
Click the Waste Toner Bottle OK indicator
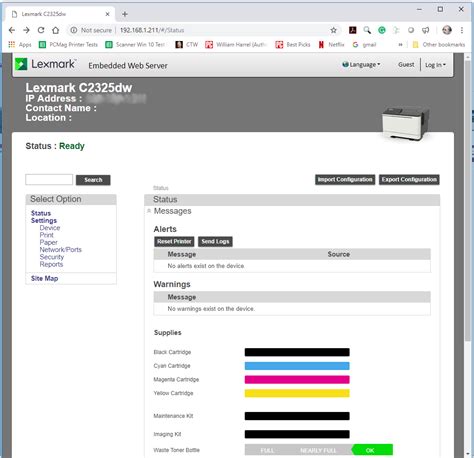coord(372,450)
